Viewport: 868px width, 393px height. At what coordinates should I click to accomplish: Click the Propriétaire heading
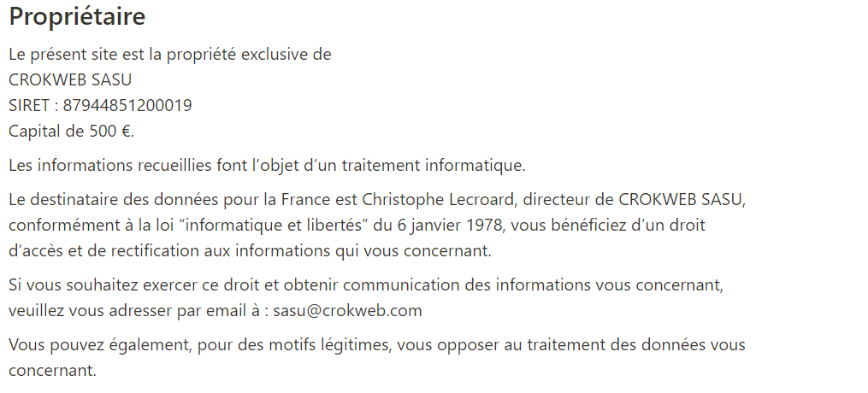coord(77,16)
